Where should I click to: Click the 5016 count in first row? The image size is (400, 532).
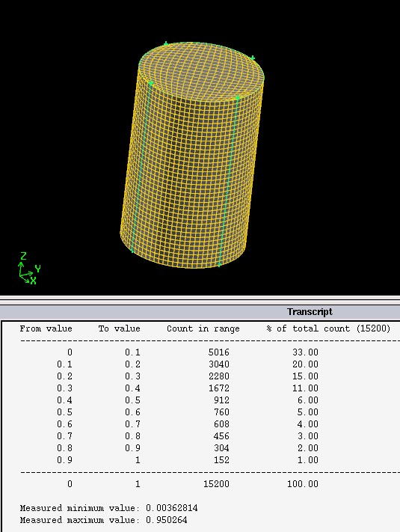(218, 352)
